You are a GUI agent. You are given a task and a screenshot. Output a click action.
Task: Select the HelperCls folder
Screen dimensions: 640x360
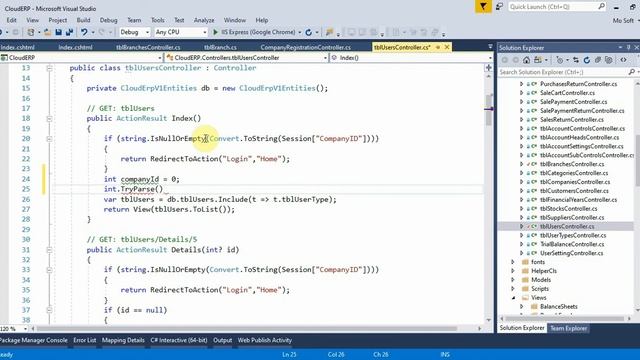pyautogui.click(x=544, y=271)
